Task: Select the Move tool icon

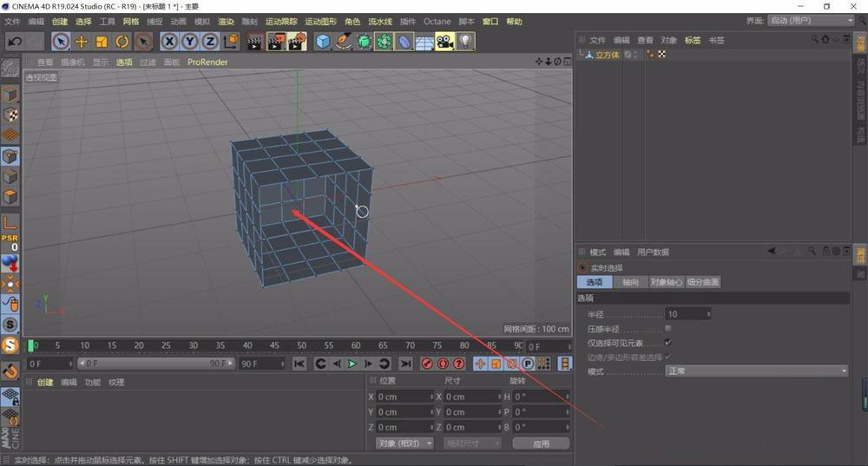Action: click(x=82, y=42)
